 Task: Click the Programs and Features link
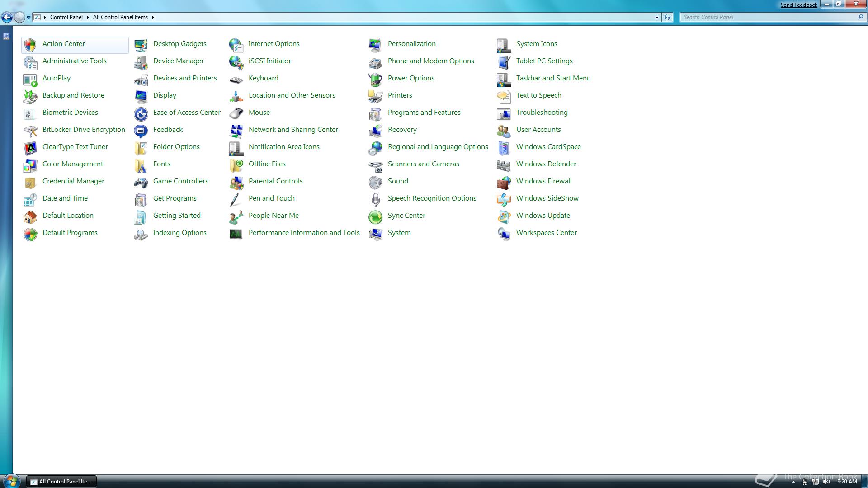click(424, 113)
